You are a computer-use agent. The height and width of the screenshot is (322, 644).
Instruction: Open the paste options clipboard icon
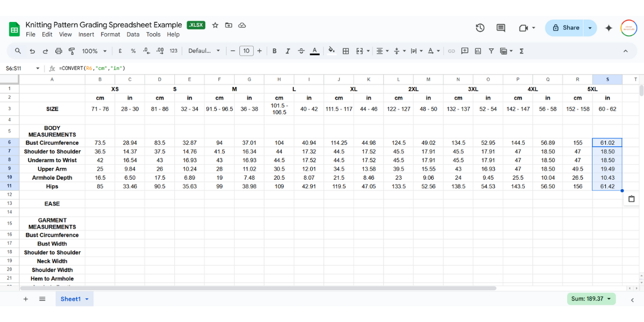click(631, 199)
